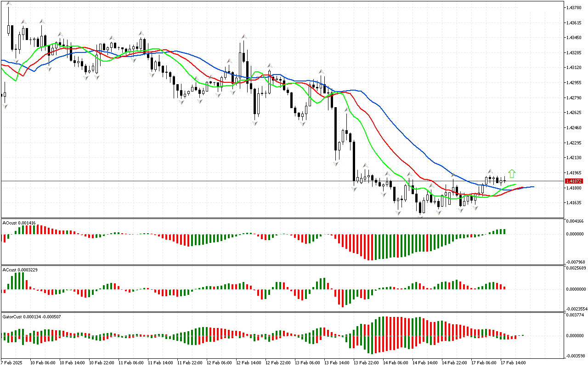
Task: Click the 1.43780 price scale label
Action: point(575,7)
